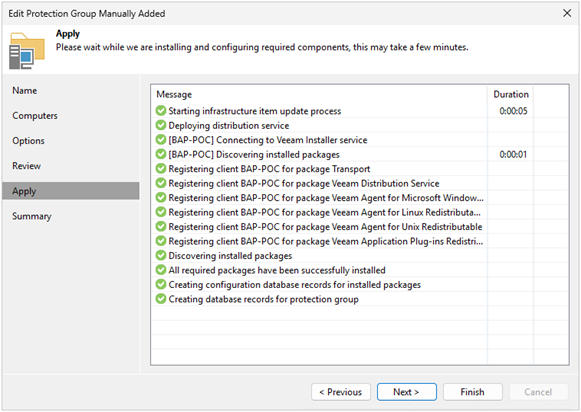Jump to the Summary step
The width and height of the screenshot is (581, 412).
point(31,216)
